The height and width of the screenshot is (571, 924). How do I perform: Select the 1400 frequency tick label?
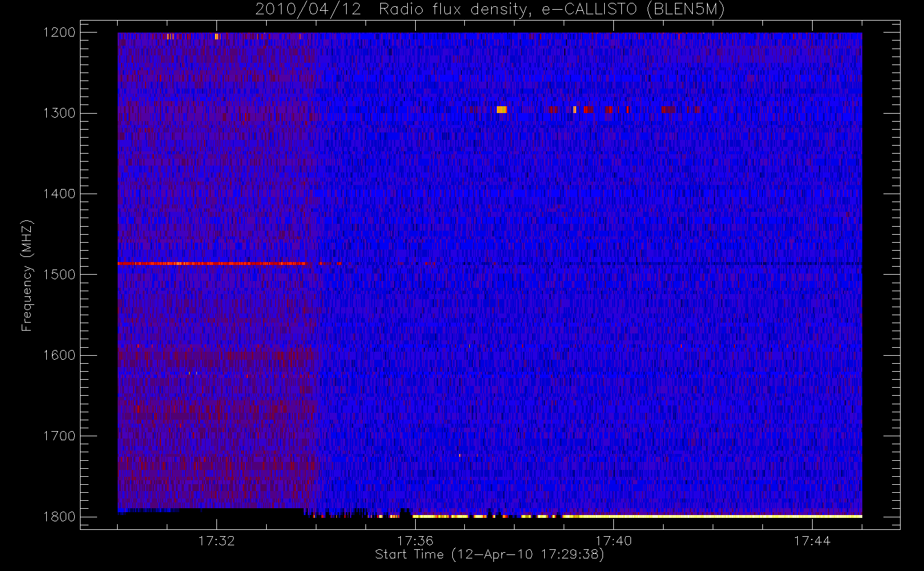(x=59, y=194)
